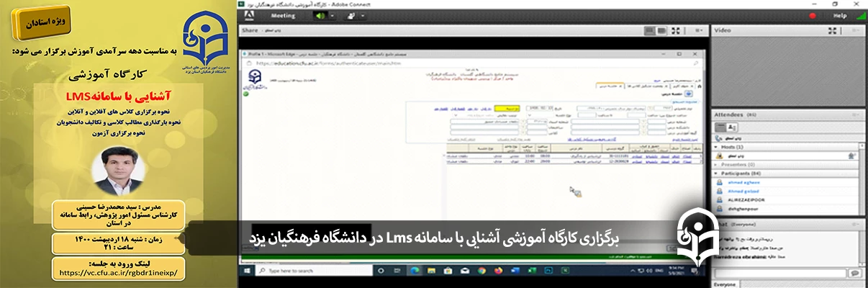Open the Share pod options menu
868x288 pixels.
coord(698,31)
